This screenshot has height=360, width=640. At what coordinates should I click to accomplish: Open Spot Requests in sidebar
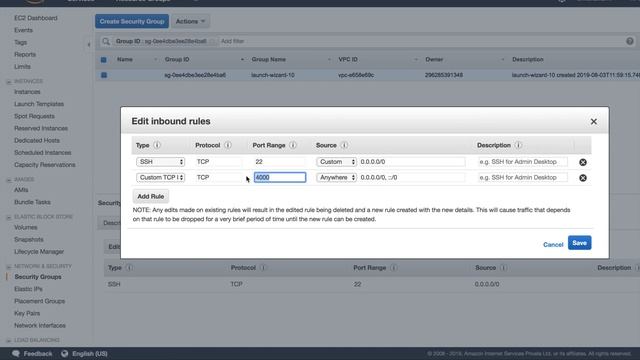34,116
